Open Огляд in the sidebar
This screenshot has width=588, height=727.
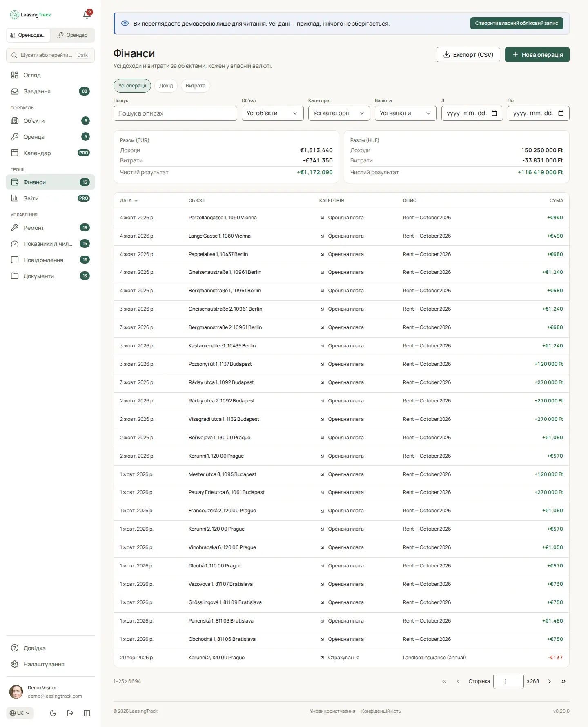pyautogui.click(x=50, y=75)
